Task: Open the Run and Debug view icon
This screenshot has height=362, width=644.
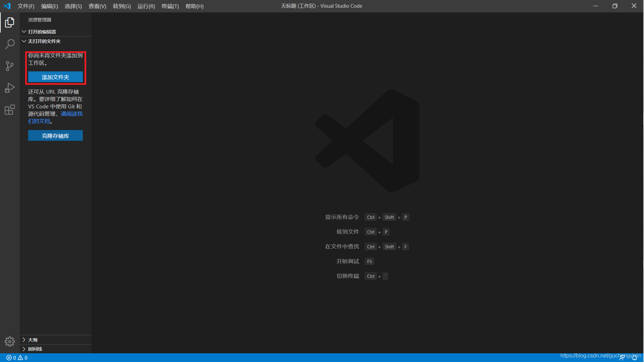Action: [10, 88]
